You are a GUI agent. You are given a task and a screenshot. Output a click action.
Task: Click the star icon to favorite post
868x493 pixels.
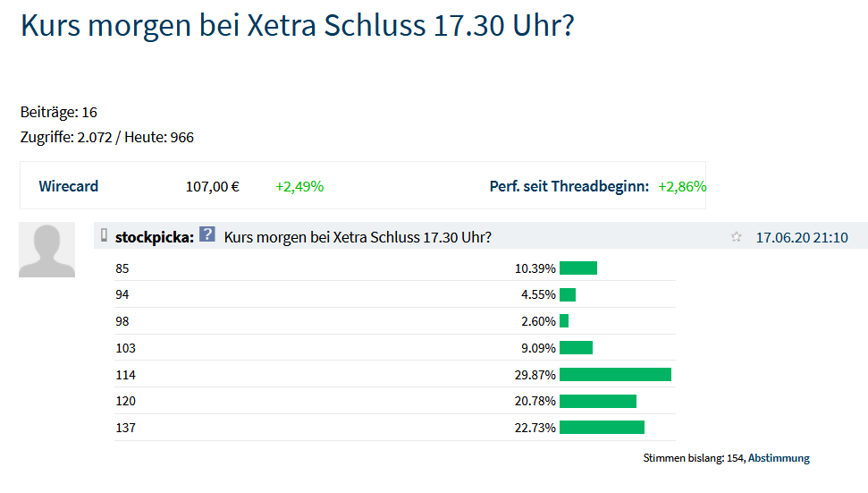(x=737, y=237)
